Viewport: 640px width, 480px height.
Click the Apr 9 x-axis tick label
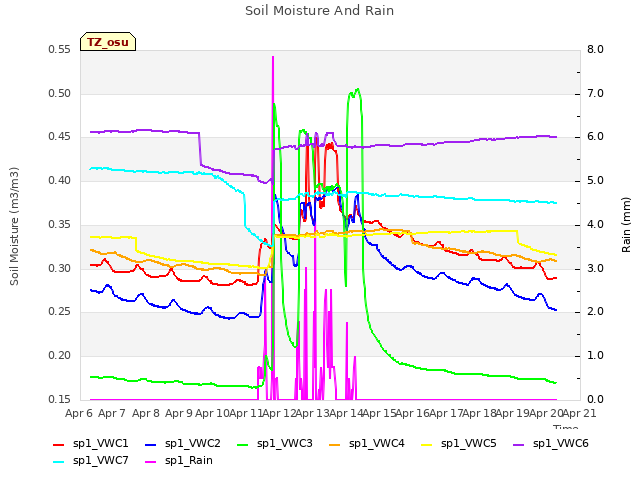[x=179, y=413]
